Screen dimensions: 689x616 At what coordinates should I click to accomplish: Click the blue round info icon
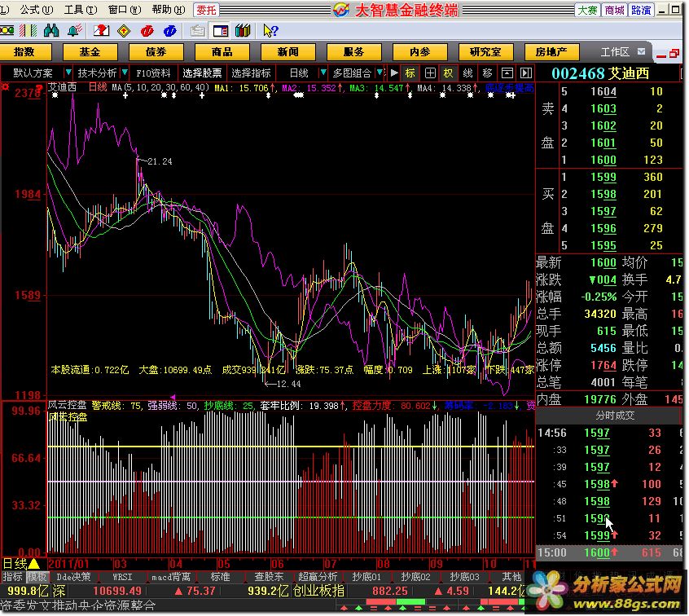pos(169,31)
